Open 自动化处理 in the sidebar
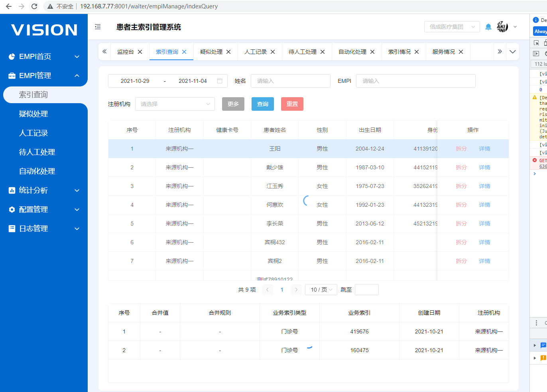Image resolution: width=547 pixels, height=392 pixels. click(x=37, y=171)
